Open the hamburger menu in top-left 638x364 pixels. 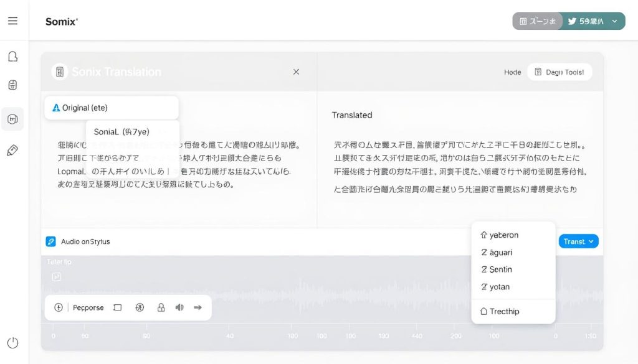(12, 21)
